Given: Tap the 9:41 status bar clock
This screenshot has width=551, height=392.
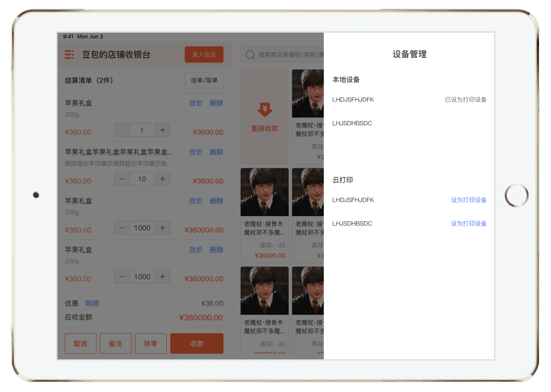Looking at the screenshot, I should [x=68, y=37].
